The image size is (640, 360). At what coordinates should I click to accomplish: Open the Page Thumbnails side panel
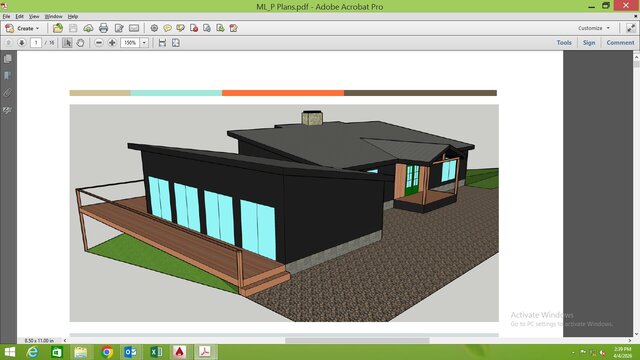click(x=7, y=59)
